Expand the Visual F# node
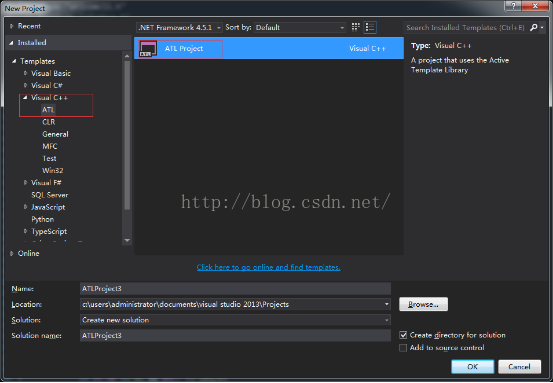 25,182
